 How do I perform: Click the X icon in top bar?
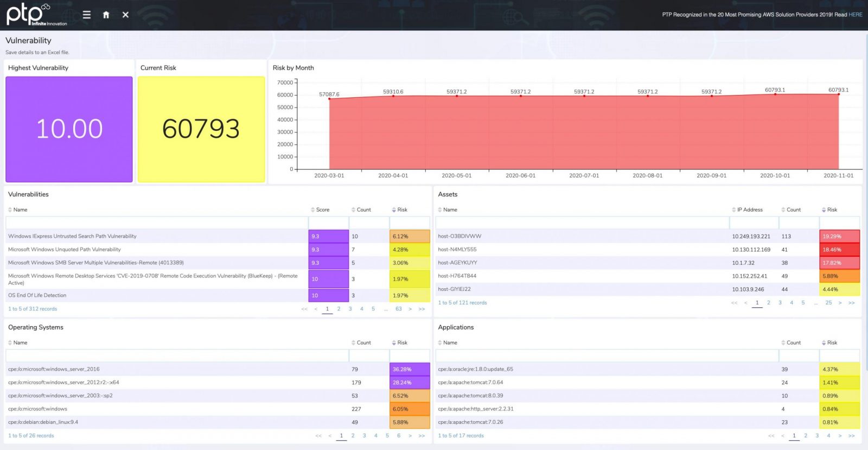point(125,15)
